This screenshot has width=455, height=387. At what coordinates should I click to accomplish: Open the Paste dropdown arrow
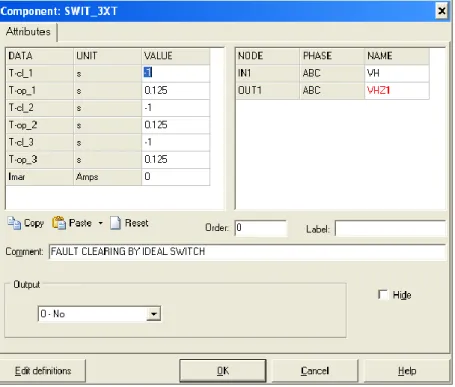point(100,223)
